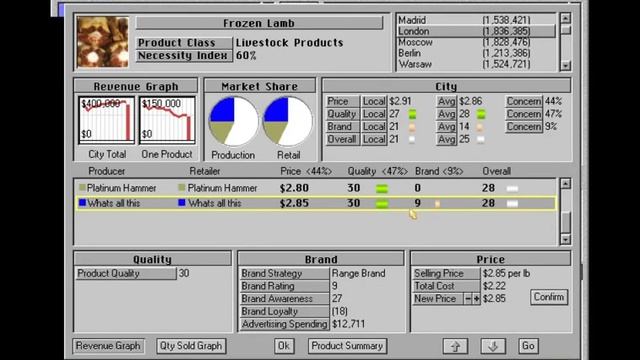Open the Qty Sold Graph

point(191,346)
